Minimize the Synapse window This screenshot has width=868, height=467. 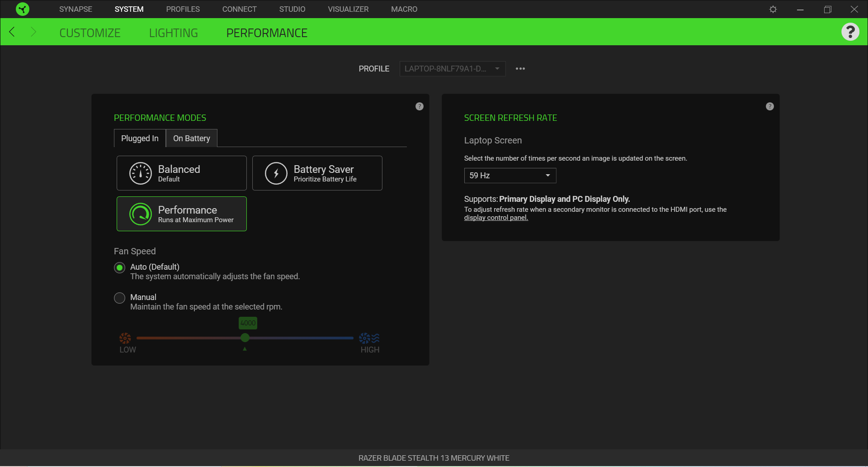pos(800,9)
